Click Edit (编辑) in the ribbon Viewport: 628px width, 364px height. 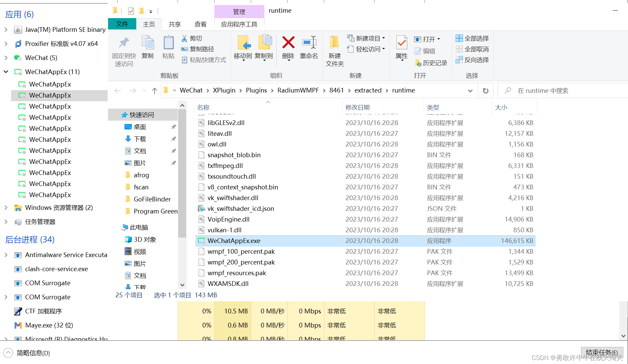point(425,51)
